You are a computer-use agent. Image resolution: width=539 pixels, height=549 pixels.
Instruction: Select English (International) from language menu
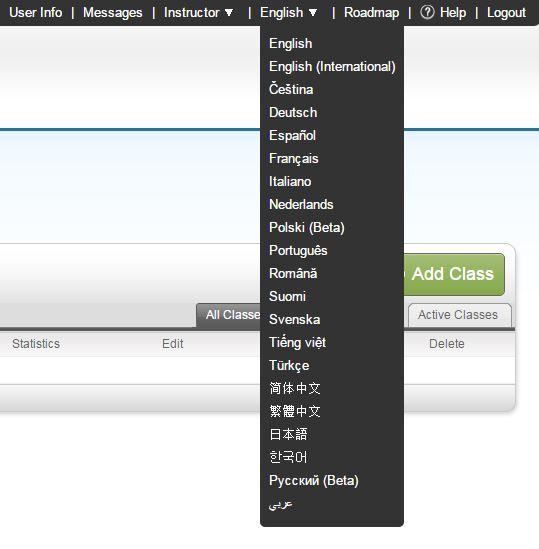332,67
